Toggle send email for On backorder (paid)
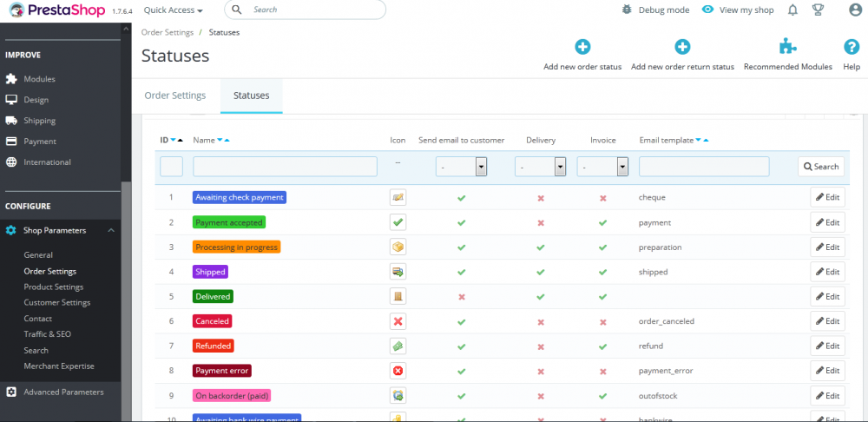Viewport: 868px width, 422px height. click(x=462, y=397)
